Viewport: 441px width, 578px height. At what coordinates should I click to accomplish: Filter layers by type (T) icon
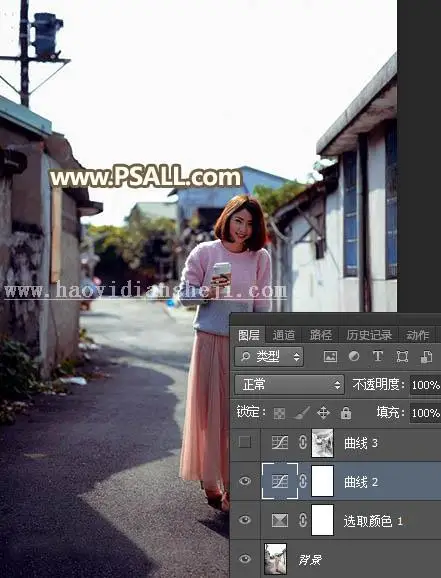coord(378,356)
